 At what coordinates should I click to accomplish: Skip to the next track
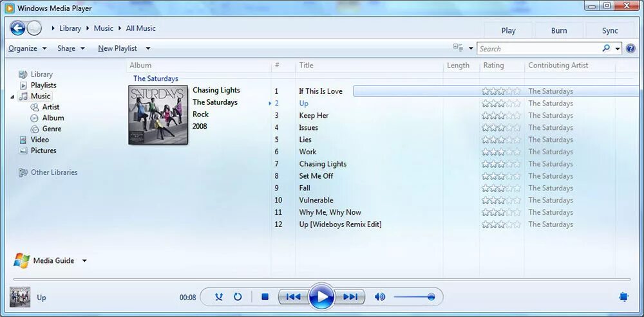coord(350,296)
